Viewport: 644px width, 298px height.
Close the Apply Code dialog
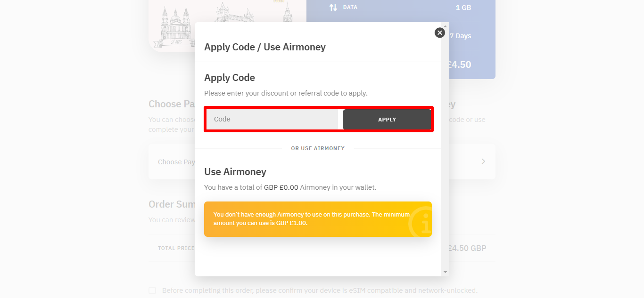click(x=440, y=32)
